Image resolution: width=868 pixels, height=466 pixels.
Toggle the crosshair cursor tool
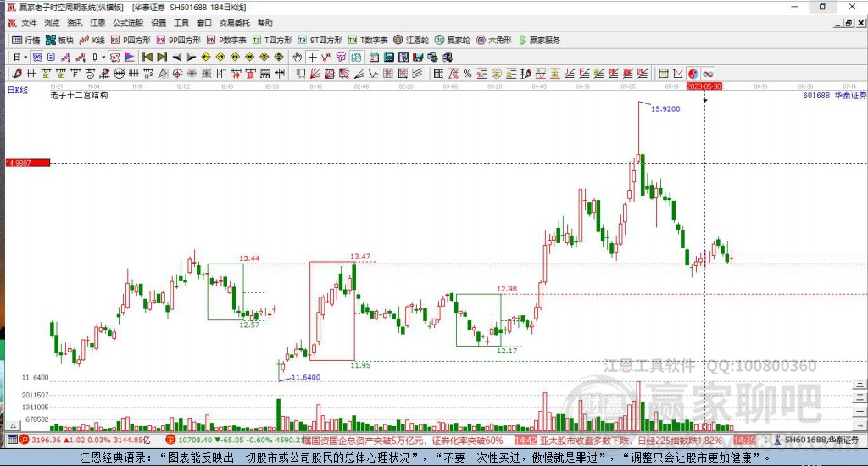point(312,57)
